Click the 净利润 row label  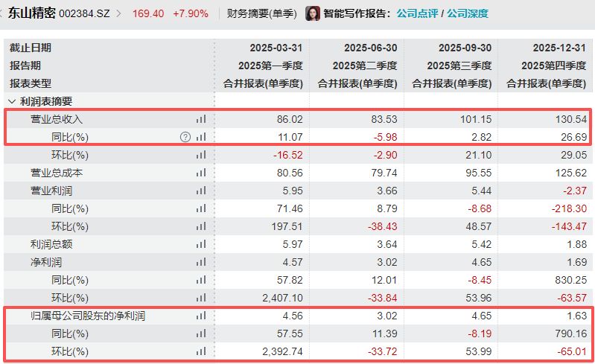coord(46,262)
